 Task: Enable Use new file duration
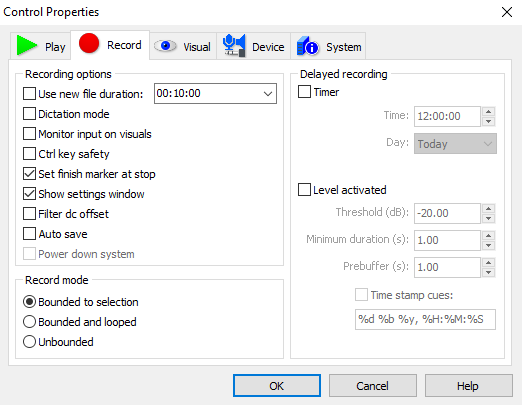point(29,94)
